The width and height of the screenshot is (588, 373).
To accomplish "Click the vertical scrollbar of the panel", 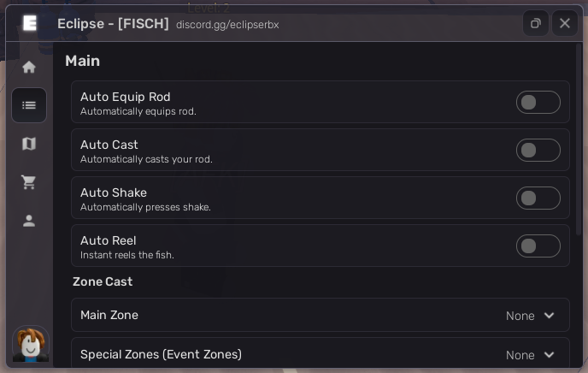I will pos(579,137).
